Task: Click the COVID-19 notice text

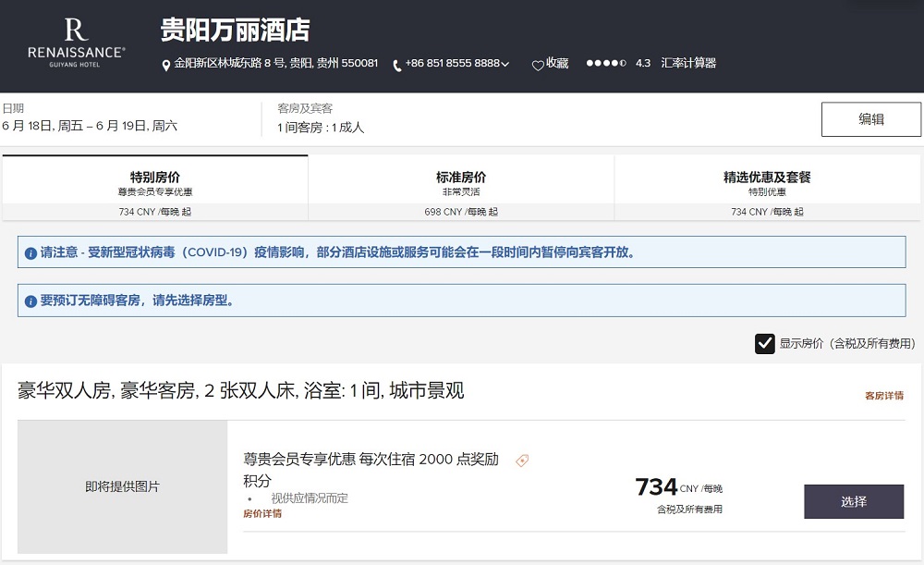Action: coord(337,252)
